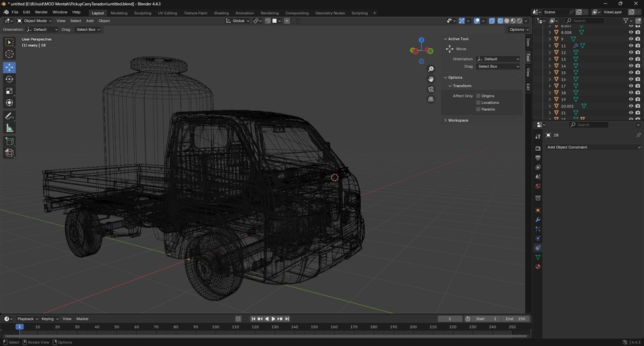Choose the 3D Cursor tool
This screenshot has height=346, width=644.
coord(9,54)
